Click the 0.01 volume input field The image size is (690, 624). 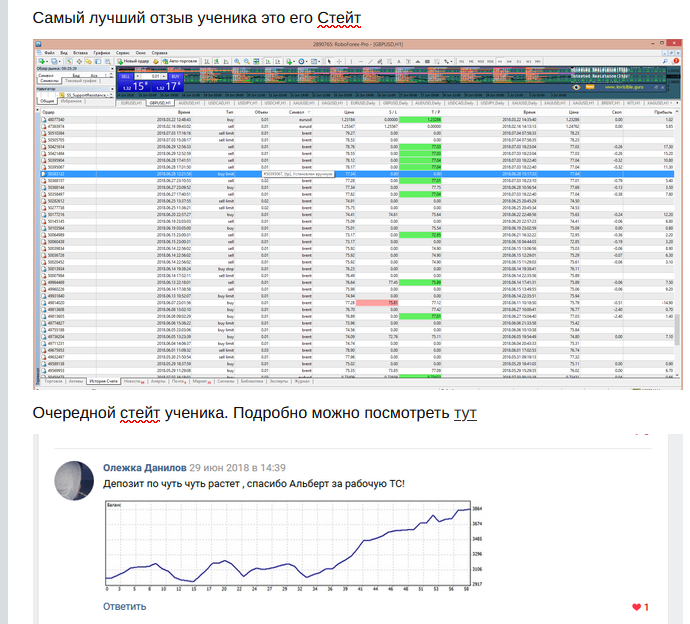(151, 76)
